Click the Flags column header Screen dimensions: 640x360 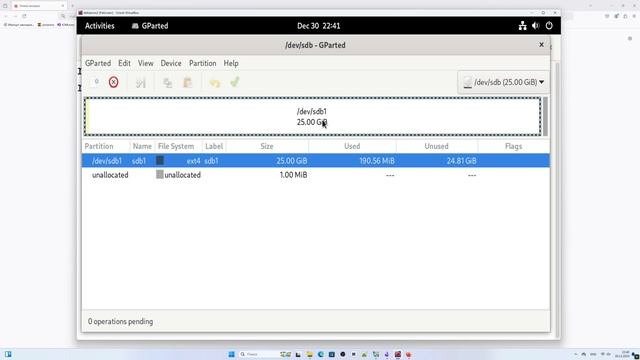click(x=513, y=146)
